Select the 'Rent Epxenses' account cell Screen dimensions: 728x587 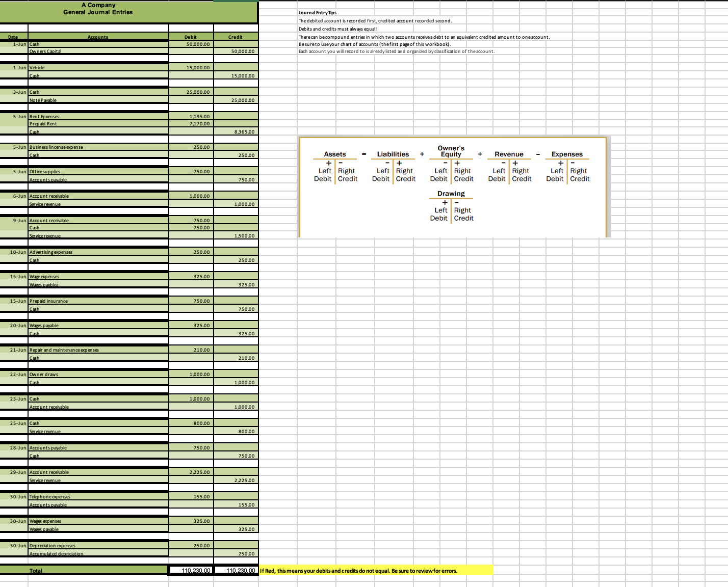pyautogui.click(x=98, y=117)
